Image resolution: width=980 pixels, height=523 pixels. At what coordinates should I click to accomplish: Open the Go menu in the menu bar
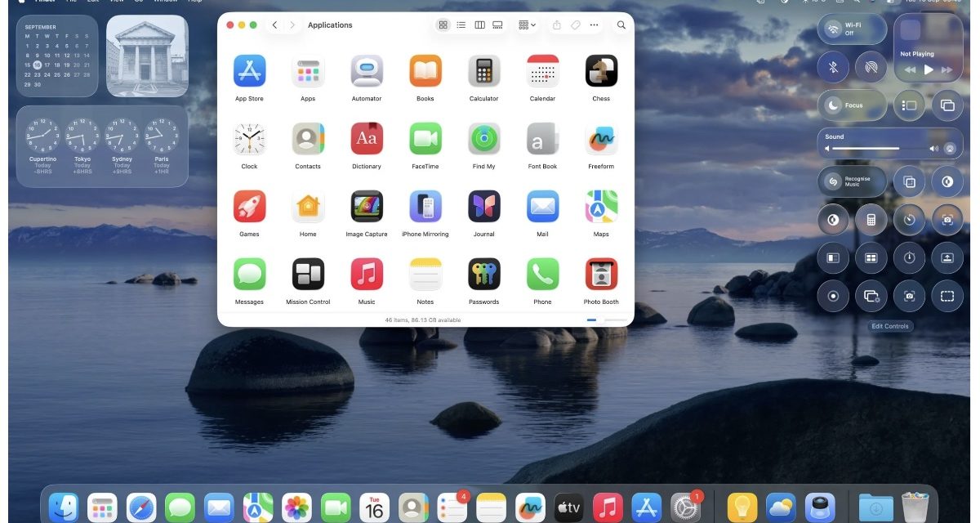click(139, 2)
